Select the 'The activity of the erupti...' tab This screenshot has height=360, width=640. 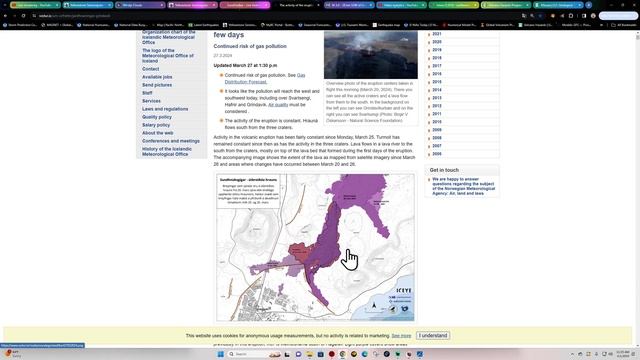pos(297,5)
